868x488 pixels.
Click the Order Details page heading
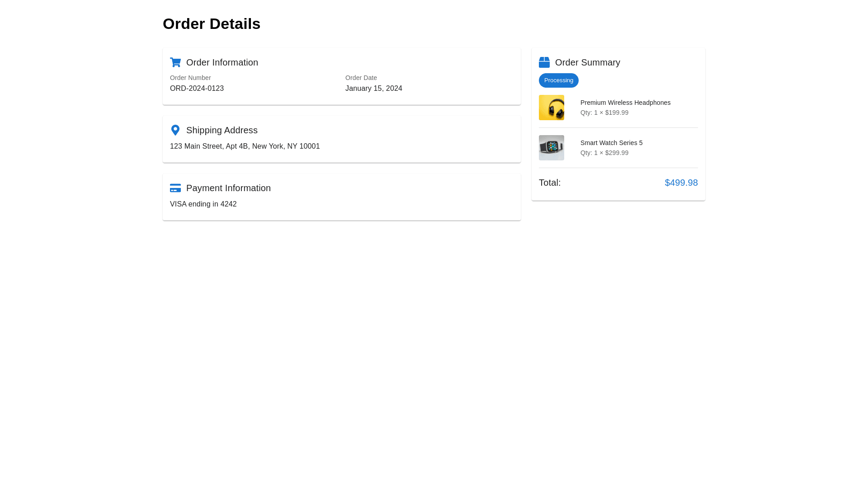tap(211, 24)
